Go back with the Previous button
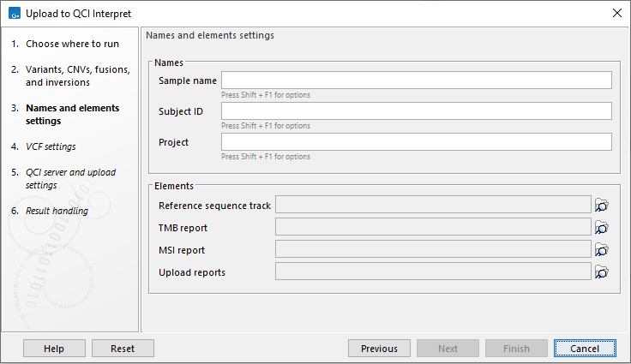Viewport: 631px width, 364px height. pyautogui.click(x=379, y=349)
